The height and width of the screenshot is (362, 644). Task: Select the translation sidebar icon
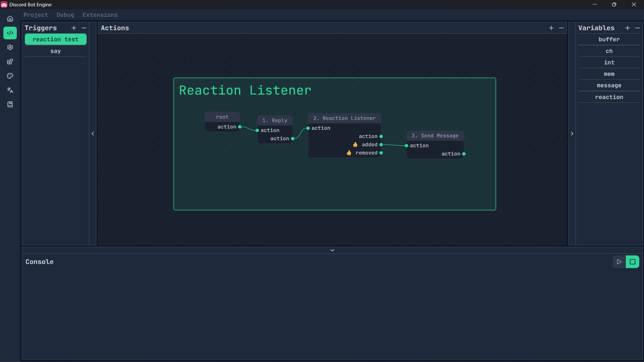(x=10, y=90)
